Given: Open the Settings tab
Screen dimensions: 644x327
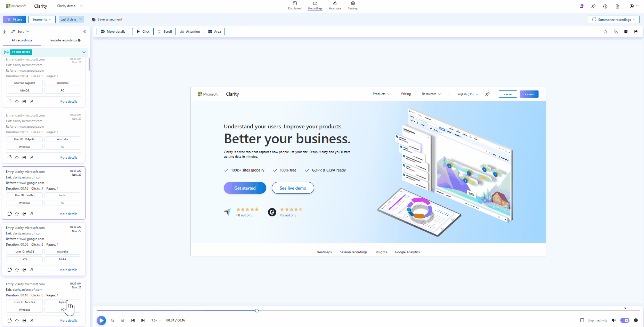Looking at the screenshot, I should (353, 6).
